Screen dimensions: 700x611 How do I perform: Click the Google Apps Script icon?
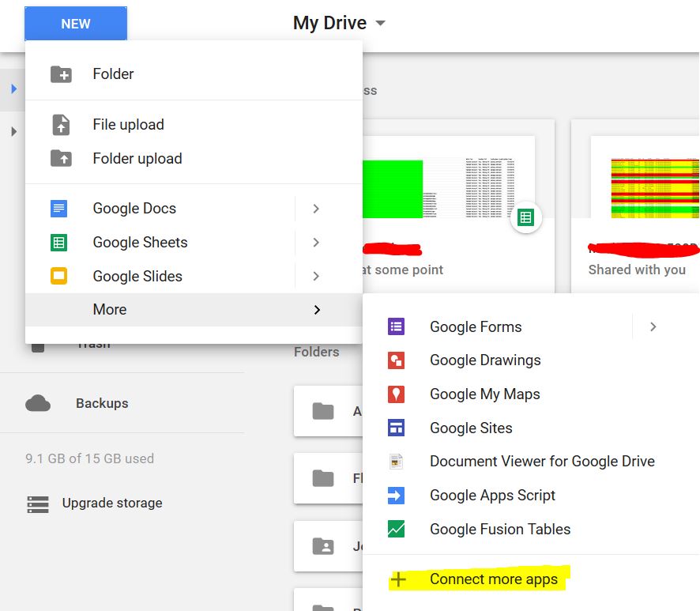coord(396,496)
